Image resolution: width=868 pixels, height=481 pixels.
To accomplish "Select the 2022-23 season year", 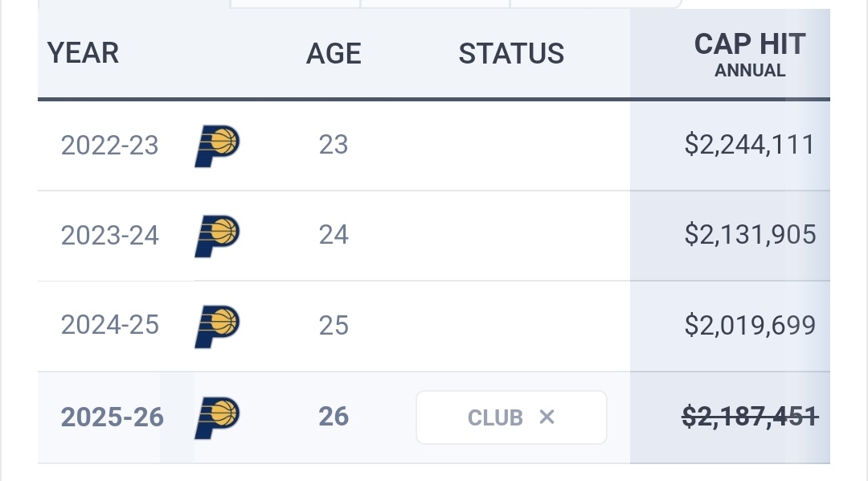I will pos(110,146).
